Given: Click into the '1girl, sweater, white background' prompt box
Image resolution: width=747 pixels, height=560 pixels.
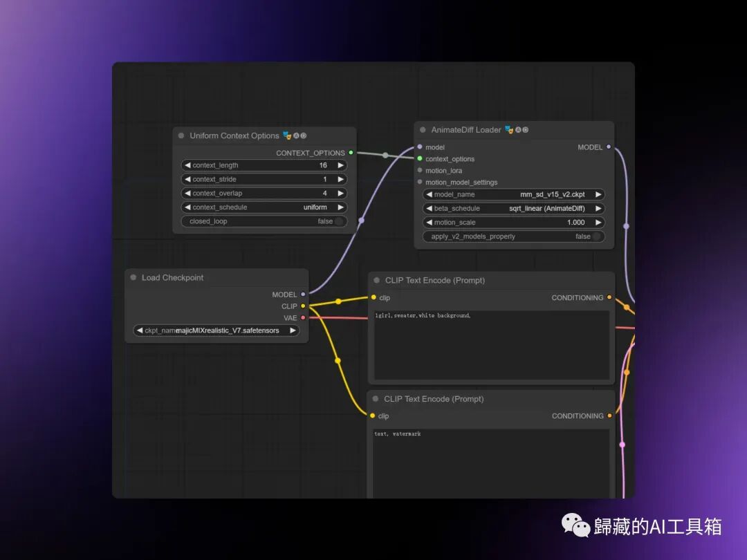Looking at the screenshot, I should 492,345.
